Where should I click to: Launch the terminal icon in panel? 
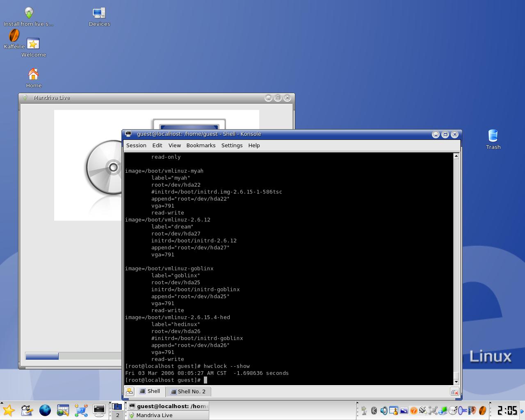(99, 410)
